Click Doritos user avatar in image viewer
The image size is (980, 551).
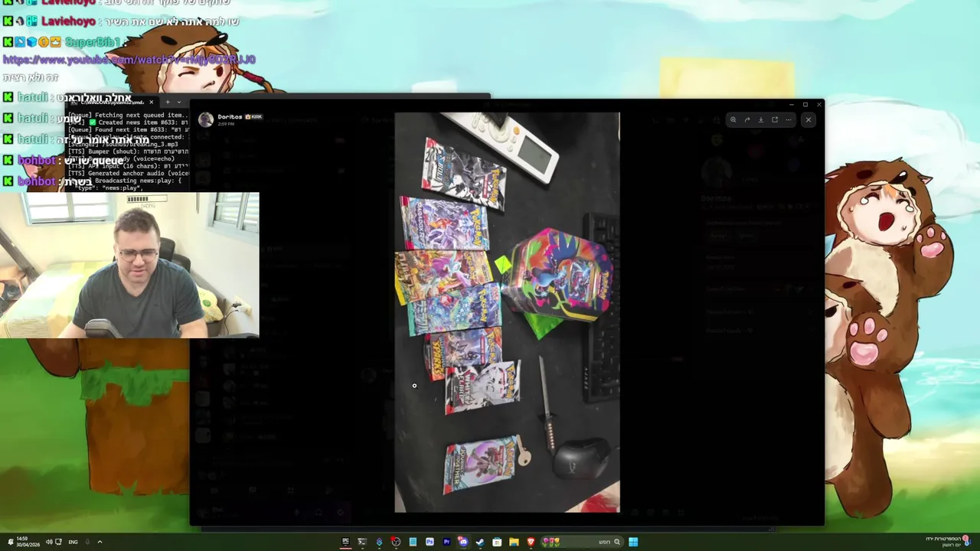205,119
